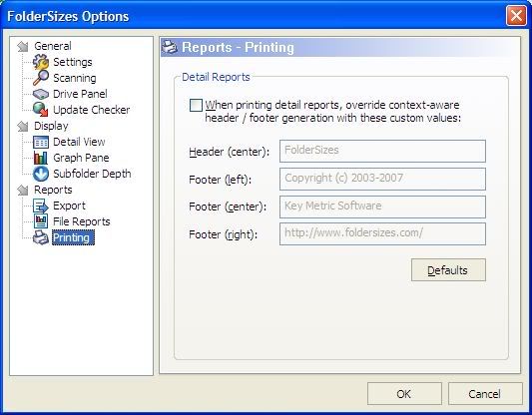This screenshot has height=415, width=532.
Task: Select the General tree category
Action: tap(53, 46)
